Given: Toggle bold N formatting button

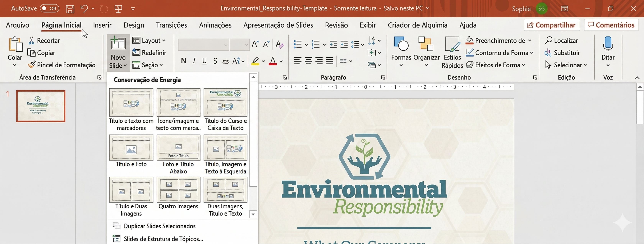Looking at the screenshot, I should pos(183,61).
